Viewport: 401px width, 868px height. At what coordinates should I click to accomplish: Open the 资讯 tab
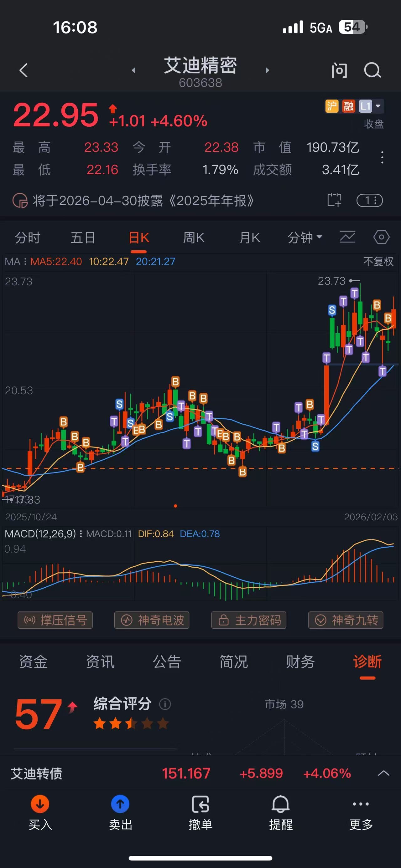(100, 662)
